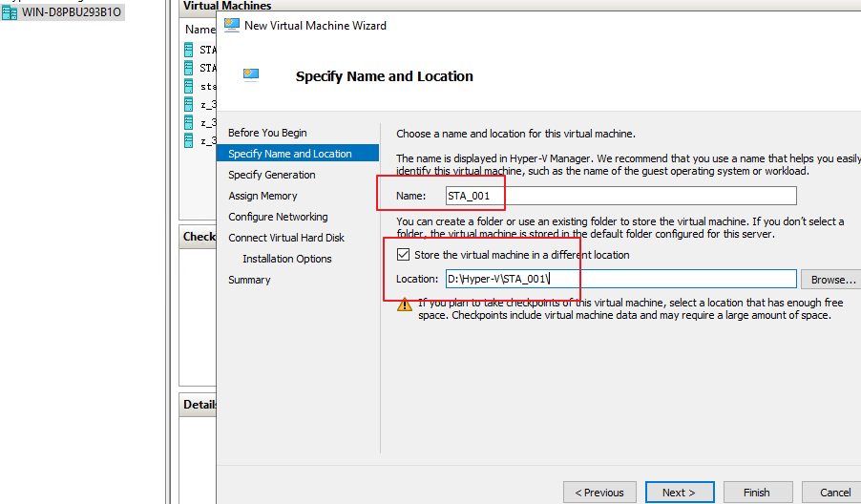Go to the Before You Begin step

(267, 133)
